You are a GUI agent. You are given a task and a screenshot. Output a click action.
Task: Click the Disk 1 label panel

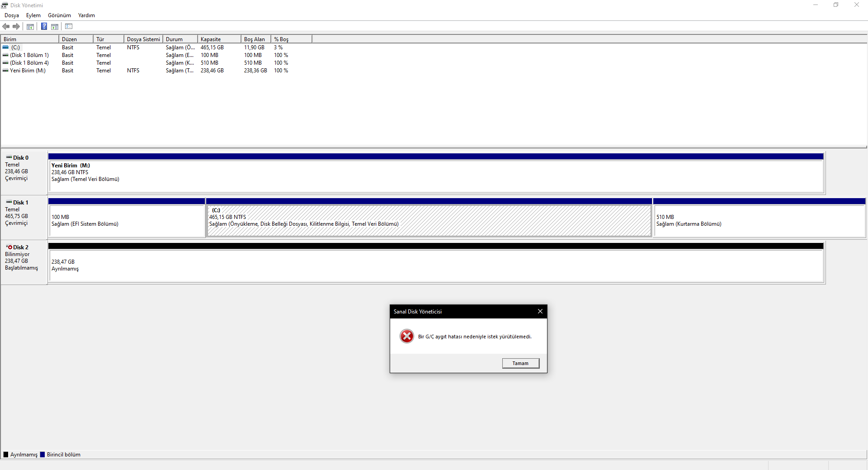pyautogui.click(x=24, y=217)
